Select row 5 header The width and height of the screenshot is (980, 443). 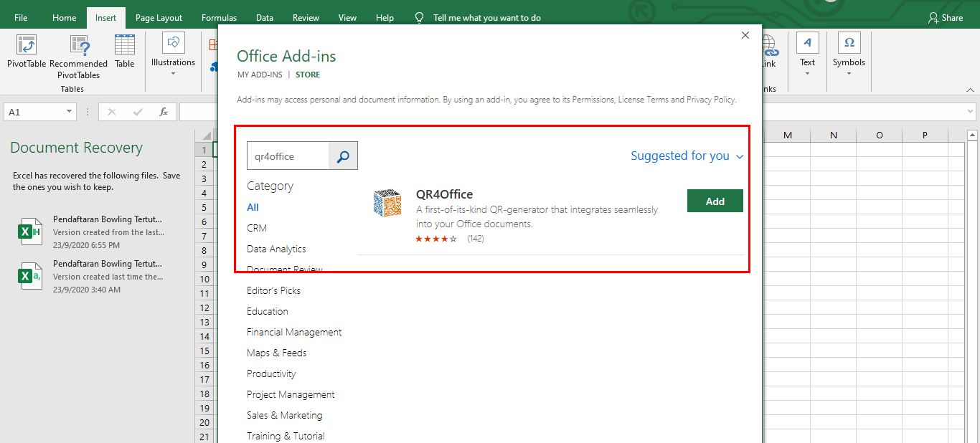[x=204, y=207]
